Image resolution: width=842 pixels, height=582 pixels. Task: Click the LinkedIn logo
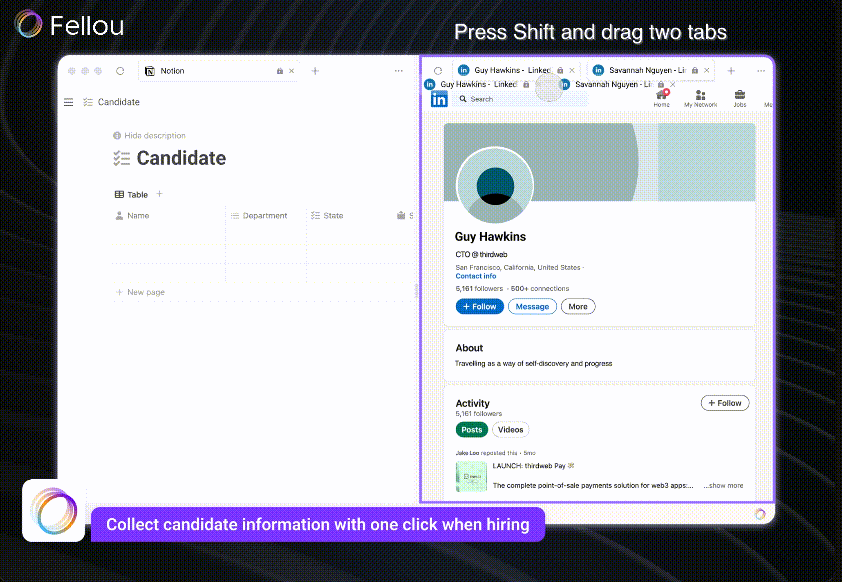tap(439, 98)
